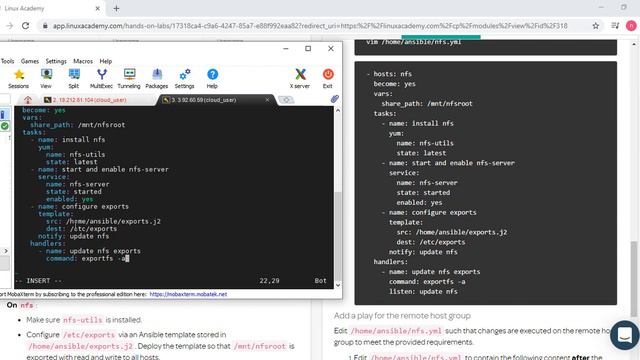Click 'handlers:' line in guide code block
The width and height of the screenshot is (640, 360).
point(391,262)
